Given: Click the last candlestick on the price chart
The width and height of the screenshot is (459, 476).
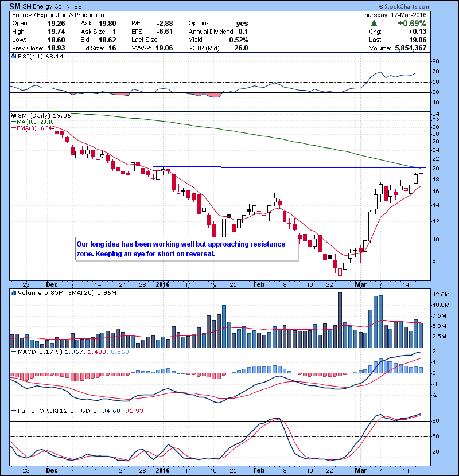Looking at the screenshot, I should [x=421, y=173].
